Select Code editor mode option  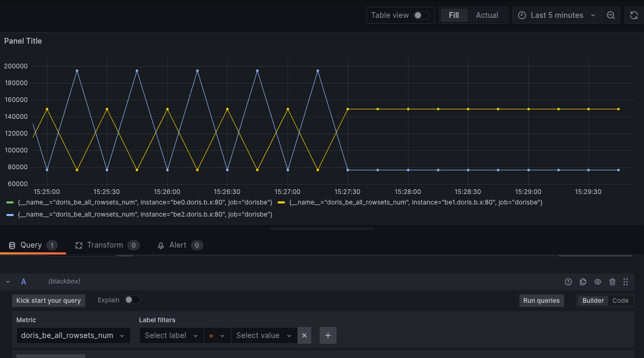(620, 301)
